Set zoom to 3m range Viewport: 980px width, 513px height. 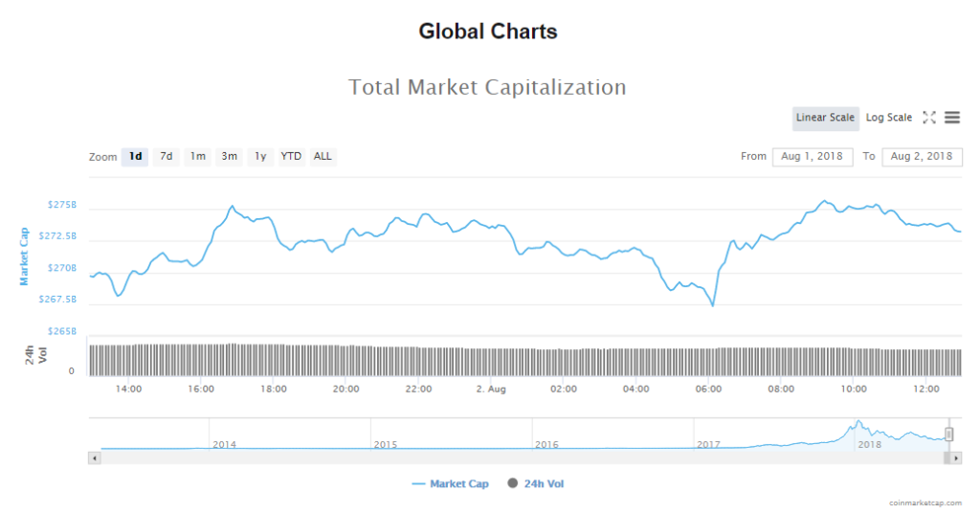229,156
